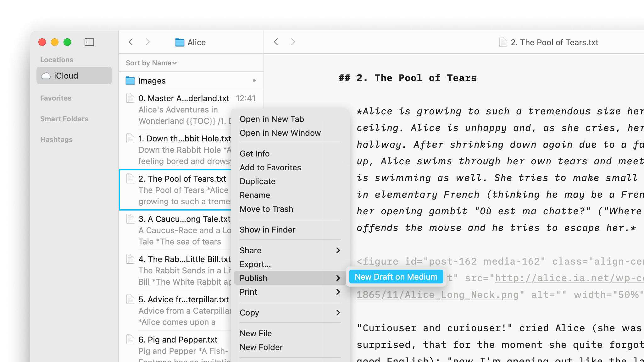Click the Alice folder icon in header
This screenshot has width=644, height=362.
tap(180, 42)
